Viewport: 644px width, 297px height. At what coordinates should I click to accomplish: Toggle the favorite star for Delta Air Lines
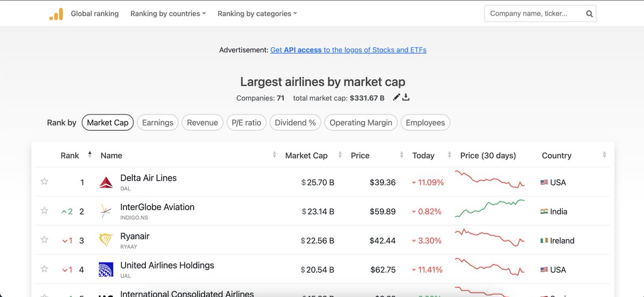45,182
